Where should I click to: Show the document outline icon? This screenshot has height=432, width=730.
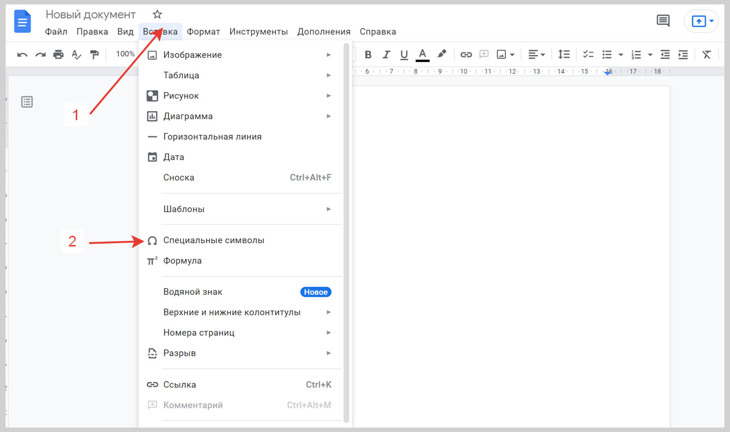click(27, 101)
